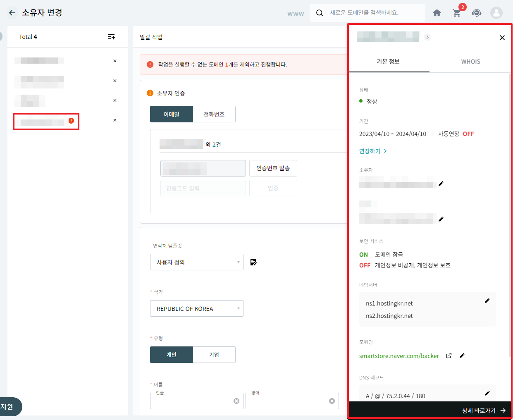Click the 인증번호 발송 button

[x=273, y=168]
